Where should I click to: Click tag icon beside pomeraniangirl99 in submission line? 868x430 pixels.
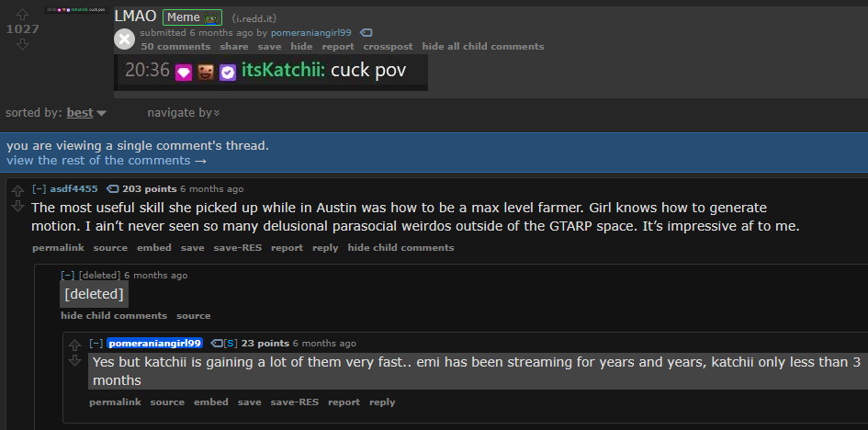pyautogui.click(x=366, y=33)
